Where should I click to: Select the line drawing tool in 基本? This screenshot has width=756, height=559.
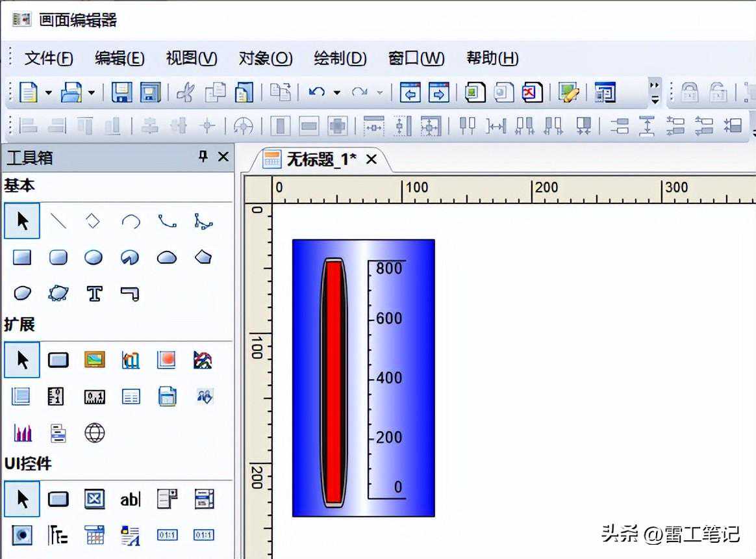[x=58, y=222]
